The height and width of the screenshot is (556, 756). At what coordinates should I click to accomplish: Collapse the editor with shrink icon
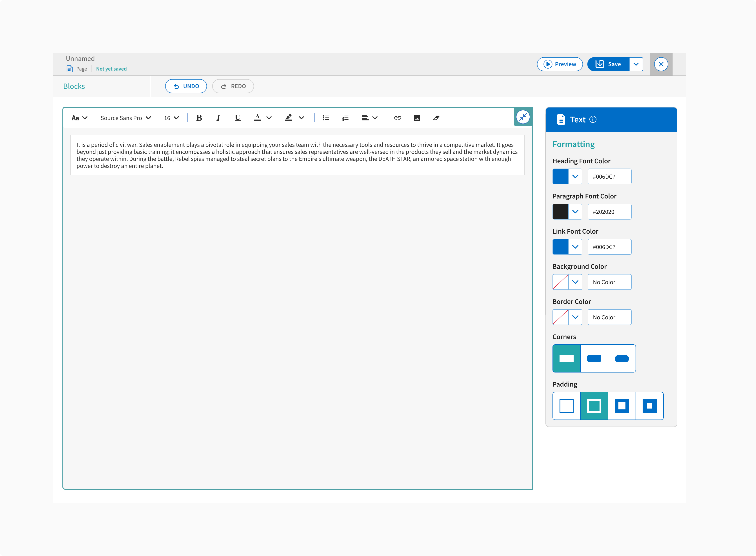tap(523, 117)
